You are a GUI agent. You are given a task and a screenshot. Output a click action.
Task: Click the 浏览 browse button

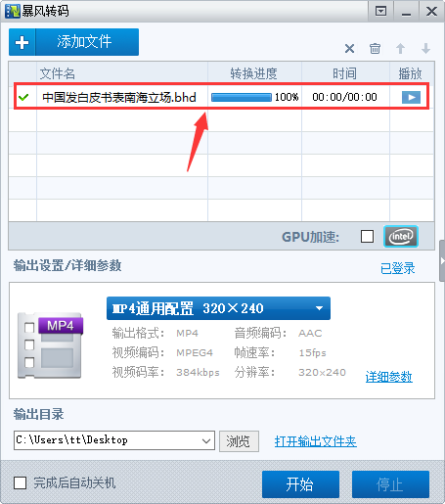tap(239, 441)
